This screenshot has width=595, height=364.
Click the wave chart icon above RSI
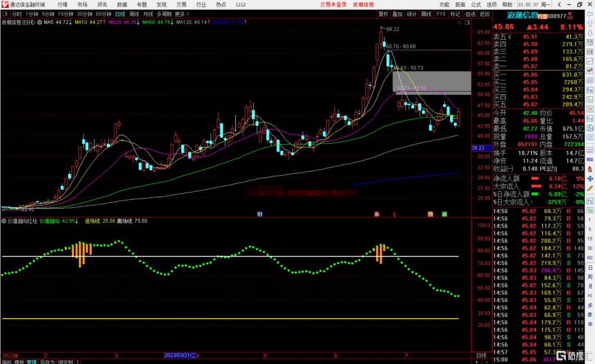(590, 150)
